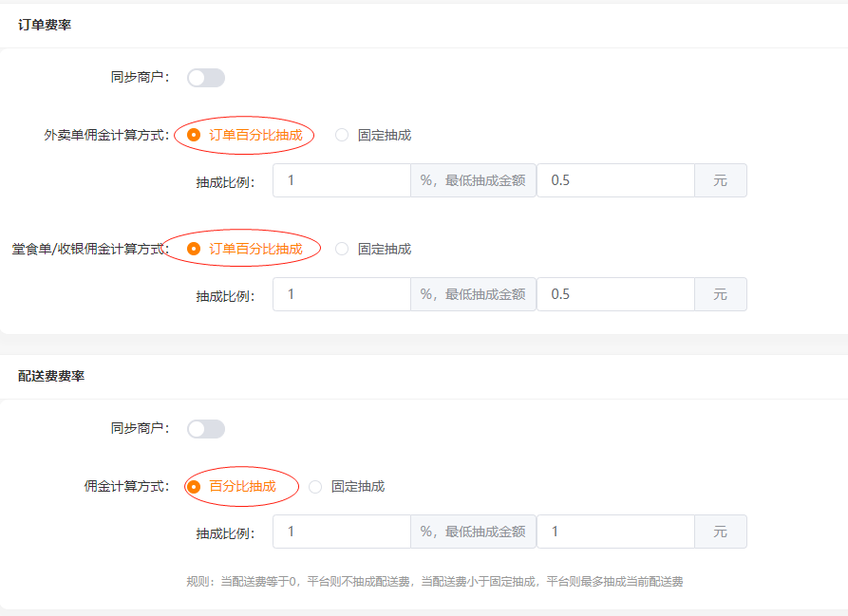
Task: Click 抽成比例 field under 配送费费率
Action: point(342,532)
